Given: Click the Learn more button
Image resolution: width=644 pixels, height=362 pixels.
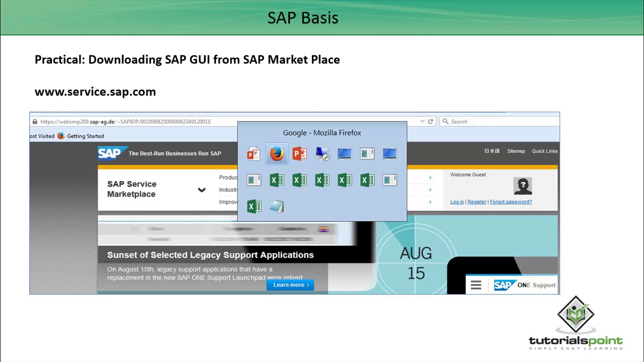Looking at the screenshot, I should point(291,285).
